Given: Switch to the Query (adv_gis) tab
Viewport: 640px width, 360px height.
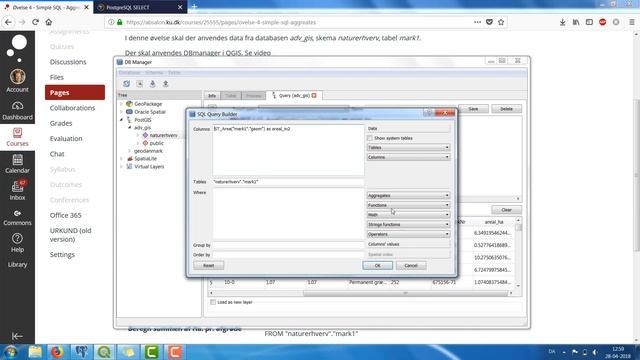Looking at the screenshot, I should [x=294, y=96].
